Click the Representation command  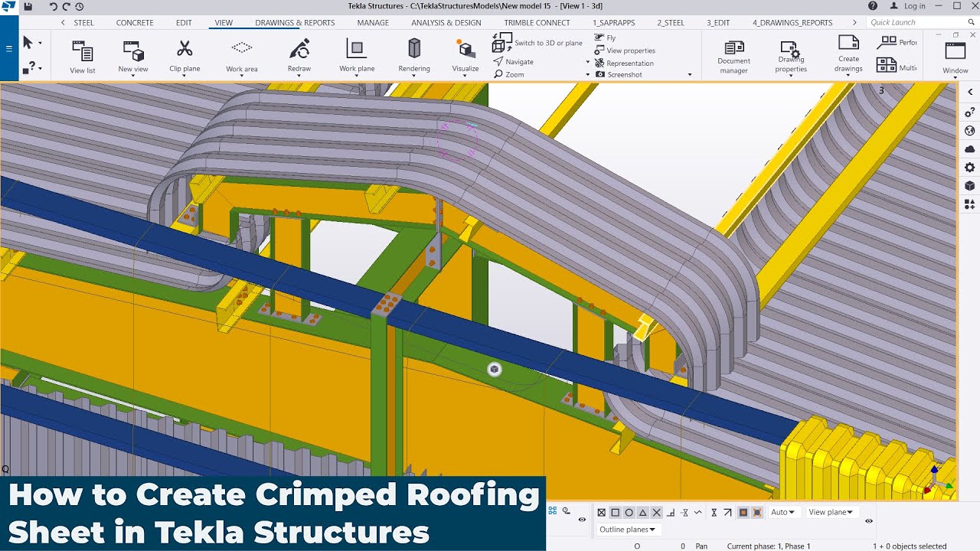(624, 64)
